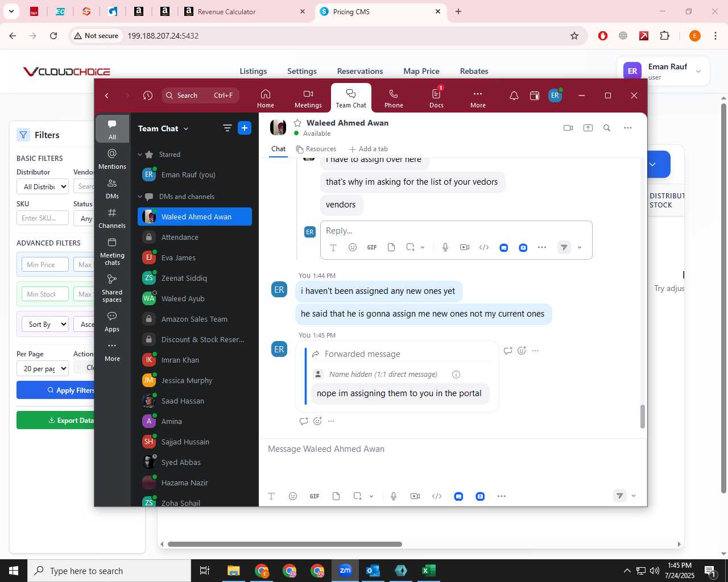Attach a file in the bottom composer

coord(336,496)
